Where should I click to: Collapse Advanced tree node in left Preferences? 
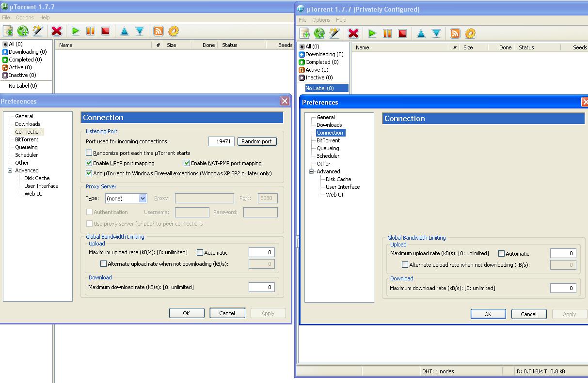pyautogui.click(x=10, y=170)
